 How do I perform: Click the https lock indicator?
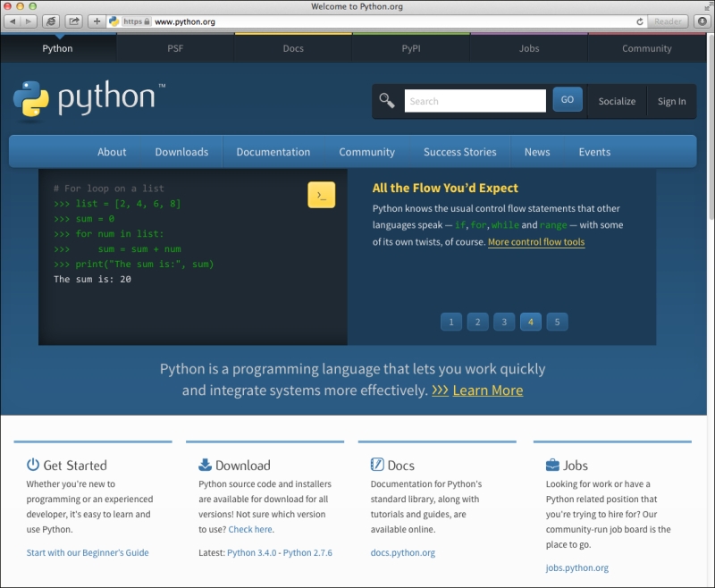click(137, 21)
